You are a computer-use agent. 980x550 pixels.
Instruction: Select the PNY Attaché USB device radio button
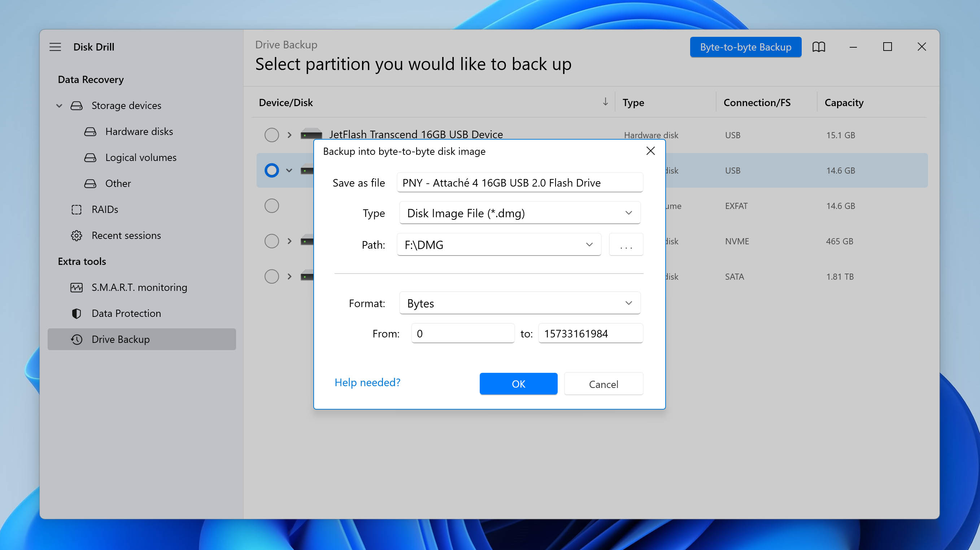[271, 170]
